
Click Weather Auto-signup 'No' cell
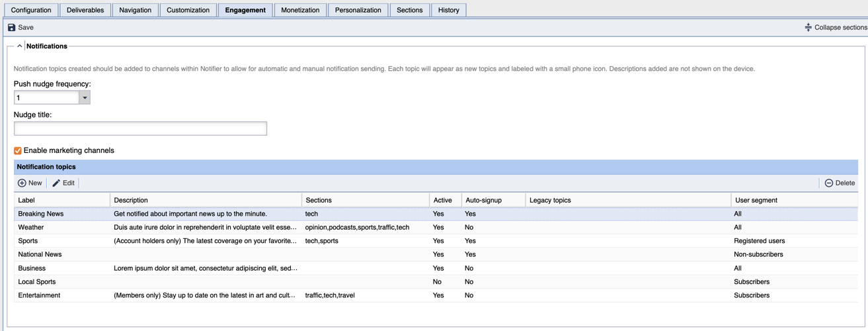tap(469, 227)
